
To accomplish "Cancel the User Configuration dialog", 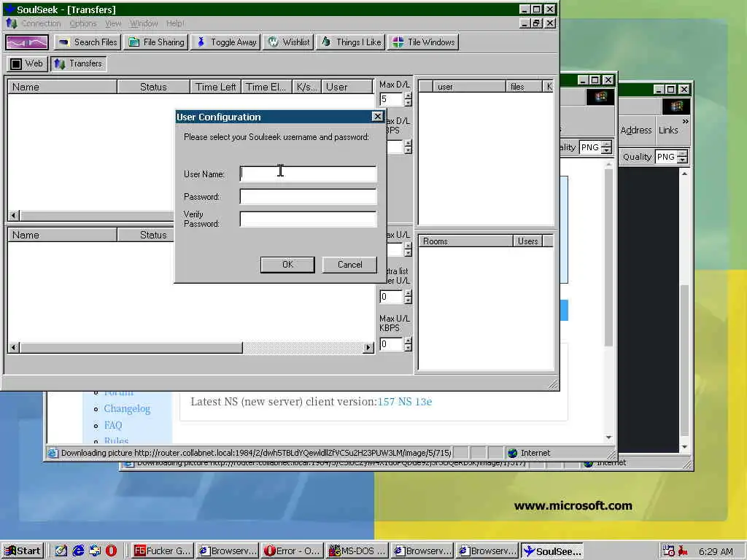I will pyautogui.click(x=349, y=265).
